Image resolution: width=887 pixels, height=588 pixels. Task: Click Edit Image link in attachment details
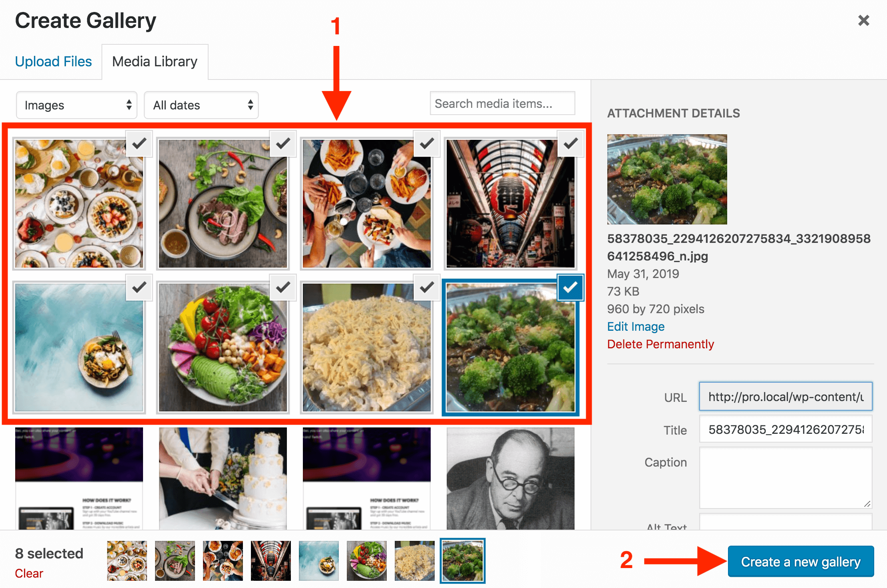(x=634, y=326)
